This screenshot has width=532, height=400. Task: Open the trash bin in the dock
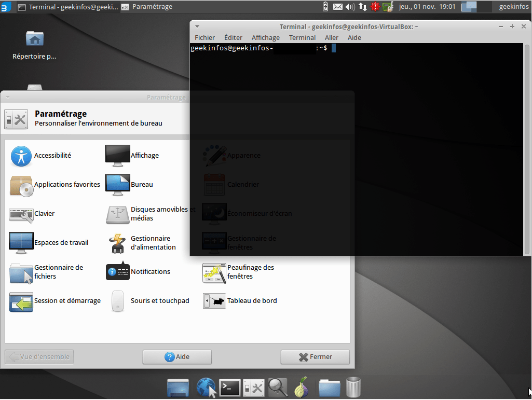tap(353, 387)
